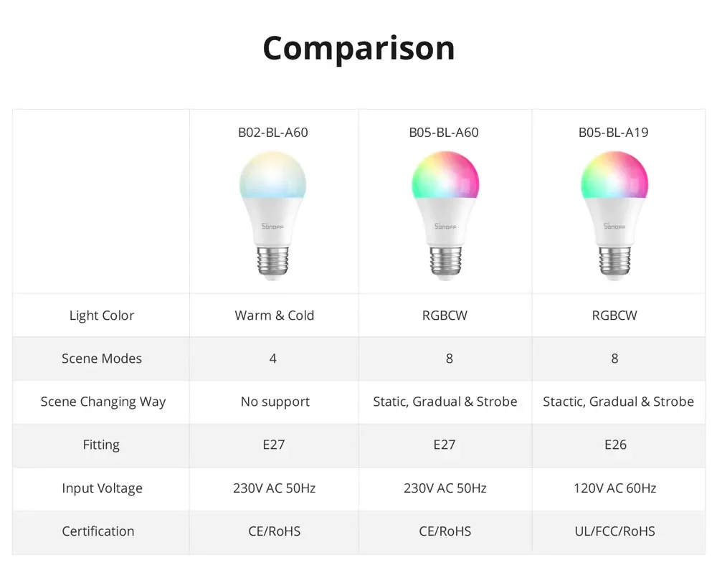The height and width of the screenshot is (588, 717).
Task: Click the Scene Changing Way row label
Action: click(103, 402)
